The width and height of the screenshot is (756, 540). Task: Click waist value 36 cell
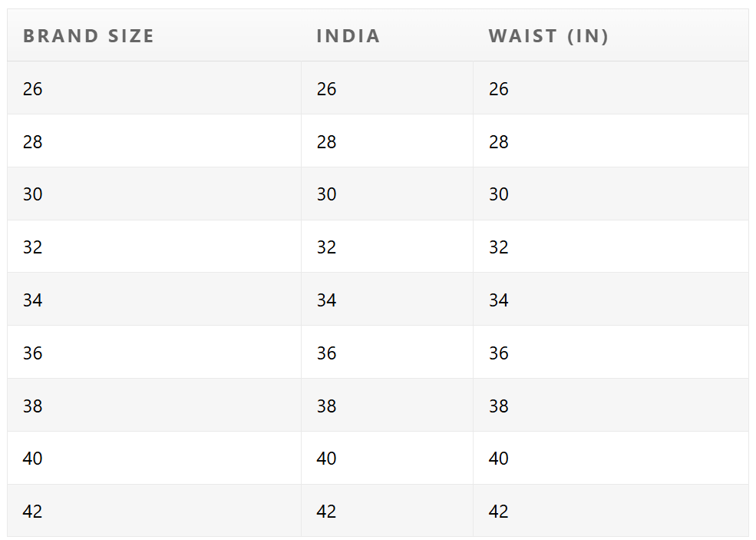[x=611, y=353]
